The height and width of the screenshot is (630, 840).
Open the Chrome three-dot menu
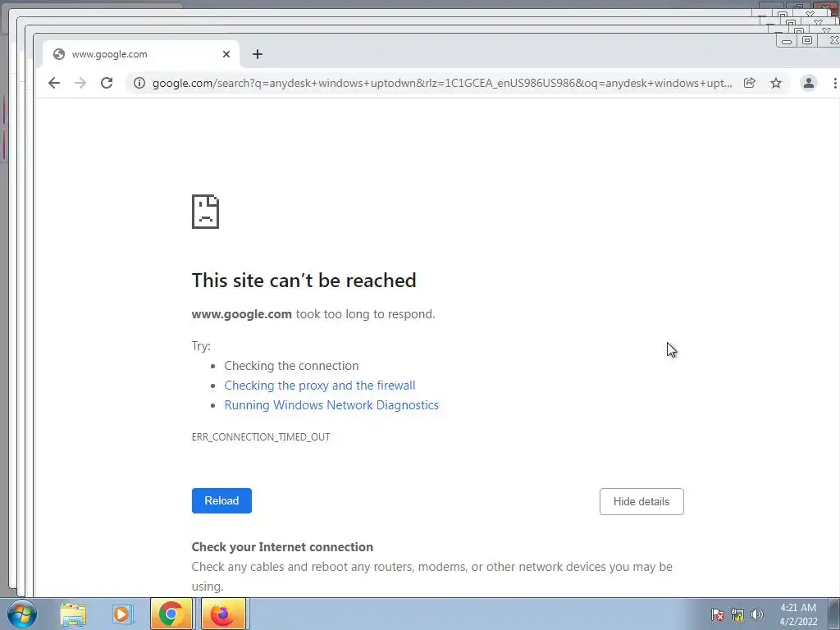[834, 83]
